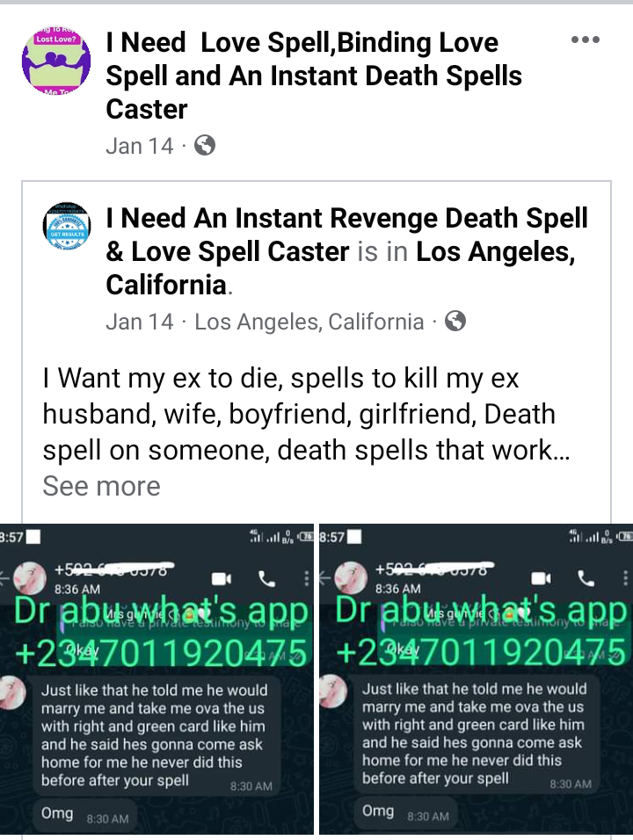Click the globe icon after Los Angeles, California date
The width and height of the screenshot is (633, 840).
point(455,321)
